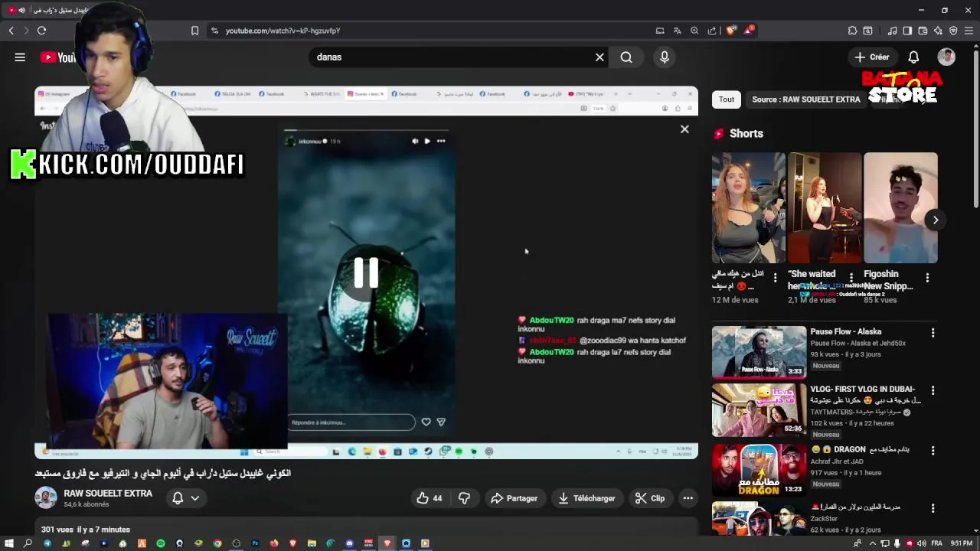Open the RAW SOUEELT EXTRA channel avatar

(x=46, y=497)
